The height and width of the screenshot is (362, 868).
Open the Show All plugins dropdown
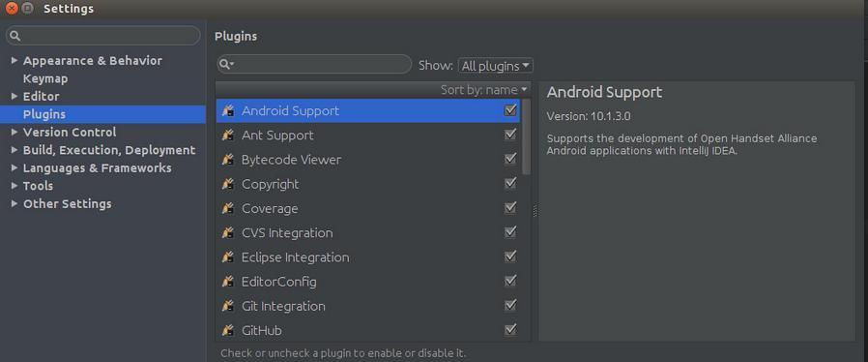pos(496,66)
